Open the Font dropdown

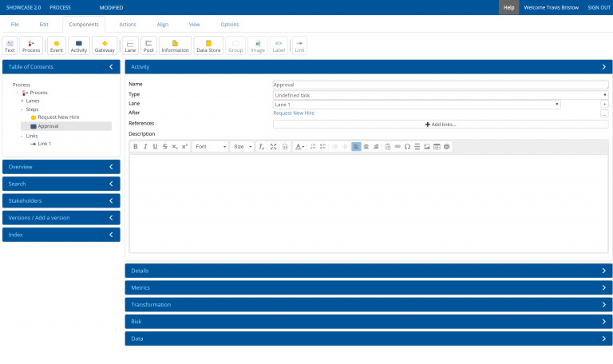211,147
